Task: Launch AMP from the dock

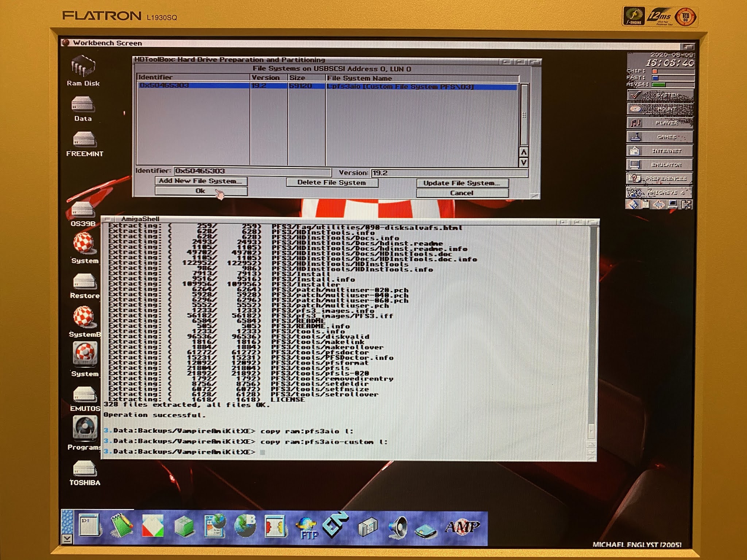Action: 462,527
